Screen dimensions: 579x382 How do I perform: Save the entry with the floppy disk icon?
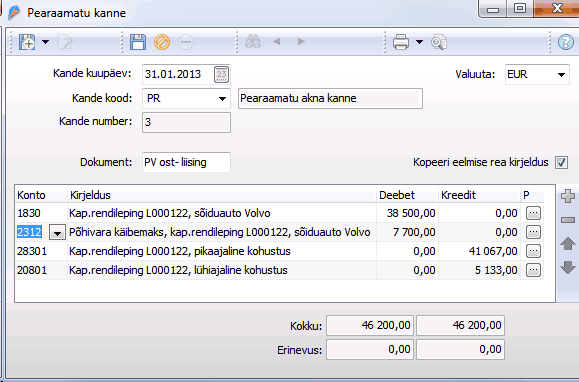pyautogui.click(x=138, y=42)
